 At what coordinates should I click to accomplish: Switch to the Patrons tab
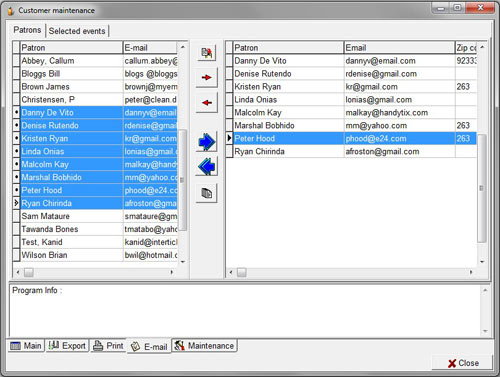(x=27, y=30)
